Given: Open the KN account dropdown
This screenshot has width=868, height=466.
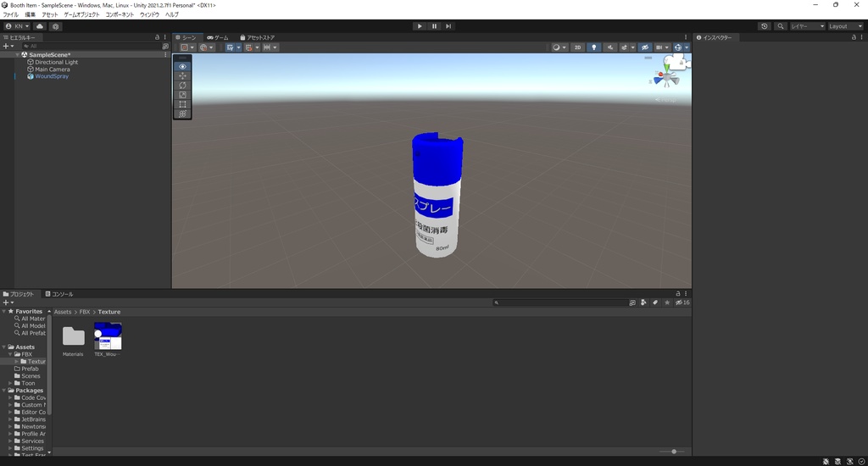Looking at the screenshot, I should click(17, 26).
